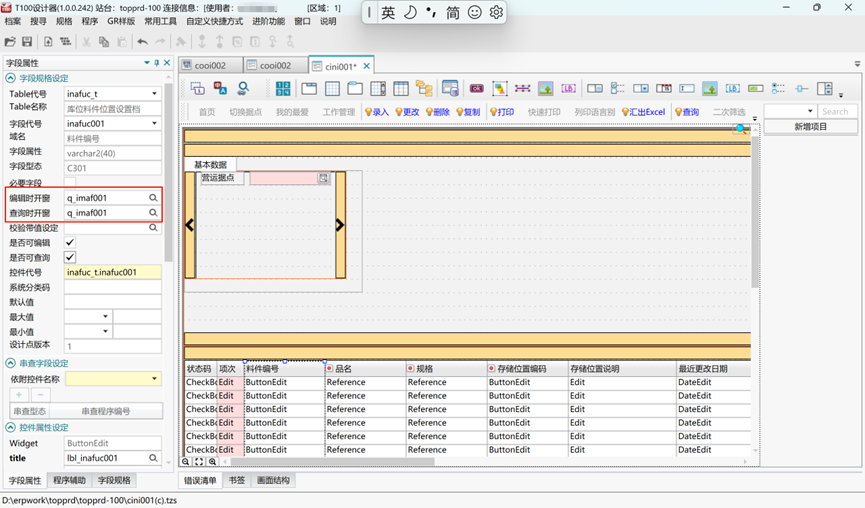
Task: Open the 最小值 operator dropdown
Action: point(105,331)
